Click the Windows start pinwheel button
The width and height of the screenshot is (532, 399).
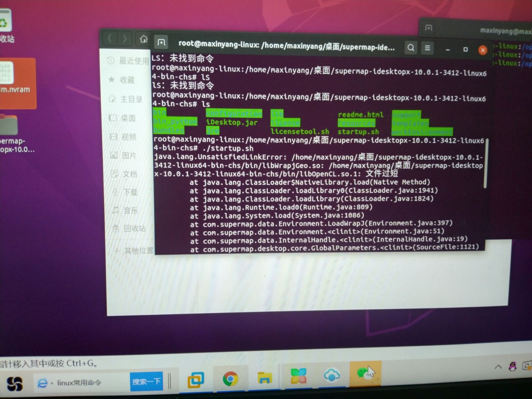(x=15, y=384)
